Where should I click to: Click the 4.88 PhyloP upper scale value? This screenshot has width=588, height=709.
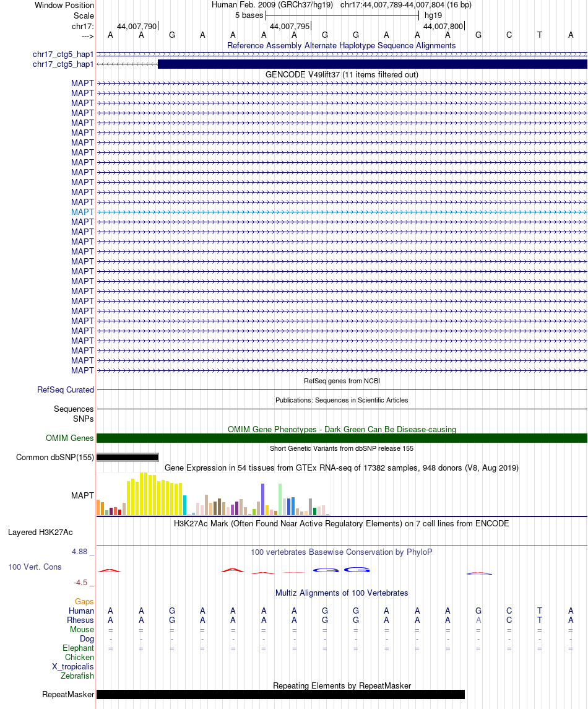coord(80,552)
